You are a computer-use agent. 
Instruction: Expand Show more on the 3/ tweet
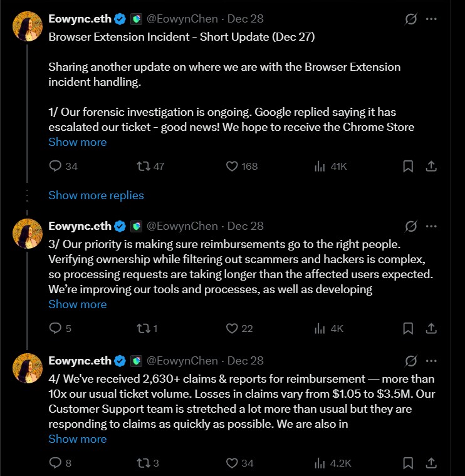pyautogui.click(x=78, y=304)
